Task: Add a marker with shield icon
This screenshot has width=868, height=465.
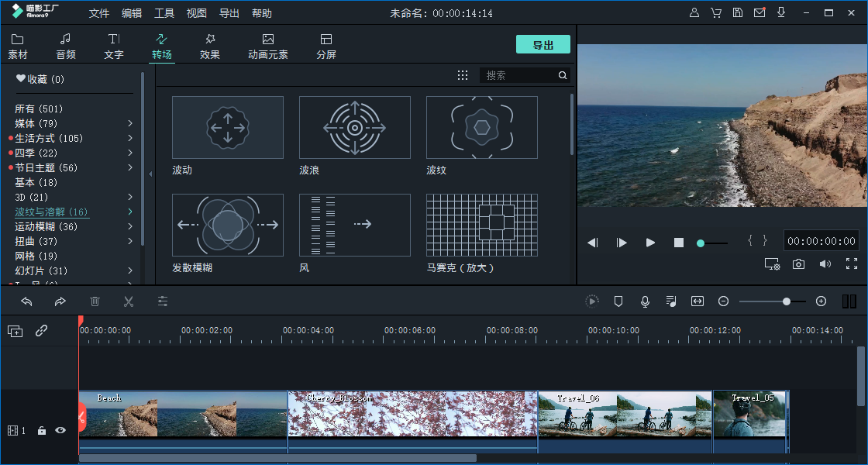Action: [618, 301]
